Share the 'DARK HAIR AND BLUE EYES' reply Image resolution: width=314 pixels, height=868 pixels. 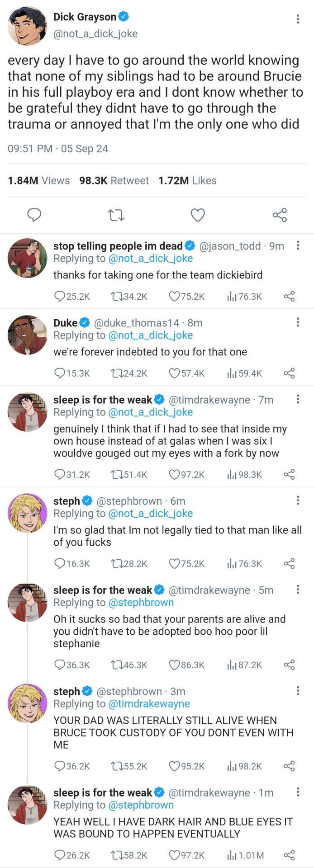[289, 855]
